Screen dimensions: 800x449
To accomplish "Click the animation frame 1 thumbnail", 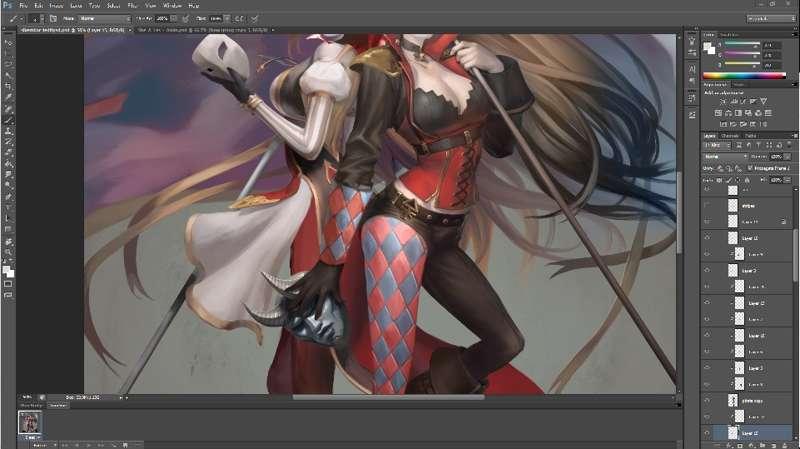I will (29, 422).
